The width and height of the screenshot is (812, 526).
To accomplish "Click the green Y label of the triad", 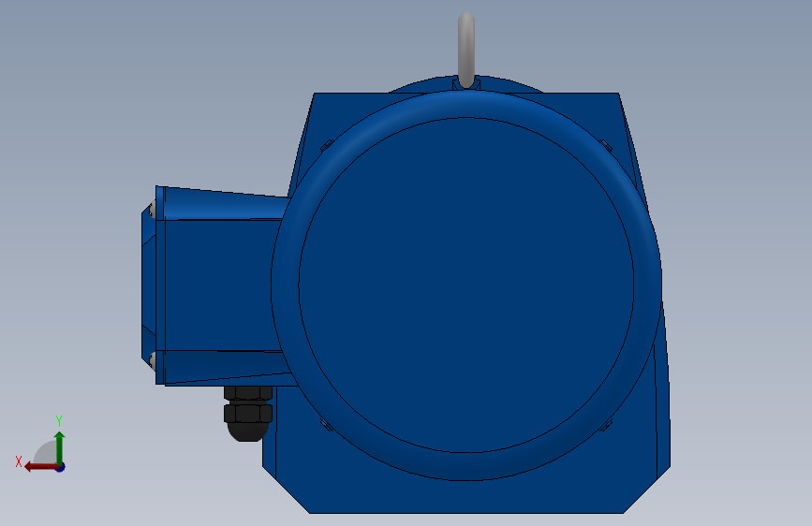I will [58, 421].
